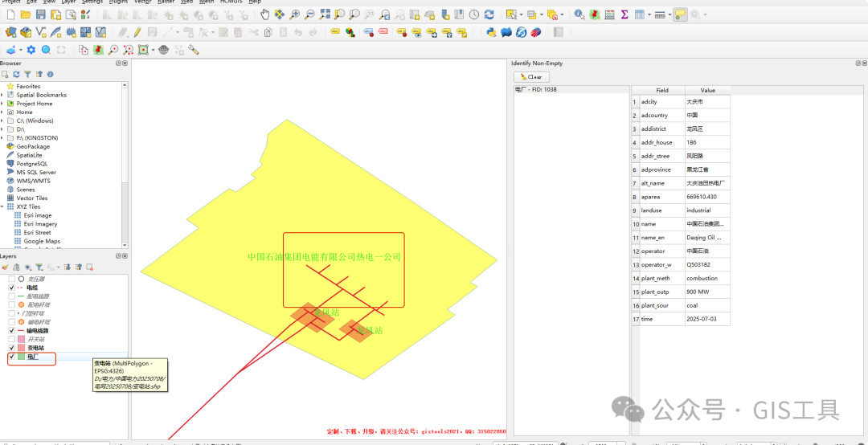The height and width of the screenshot is (445, 868).
Task: Enable the 配电杆塔 layer checkbox
Action: click(x=11, y=304)
